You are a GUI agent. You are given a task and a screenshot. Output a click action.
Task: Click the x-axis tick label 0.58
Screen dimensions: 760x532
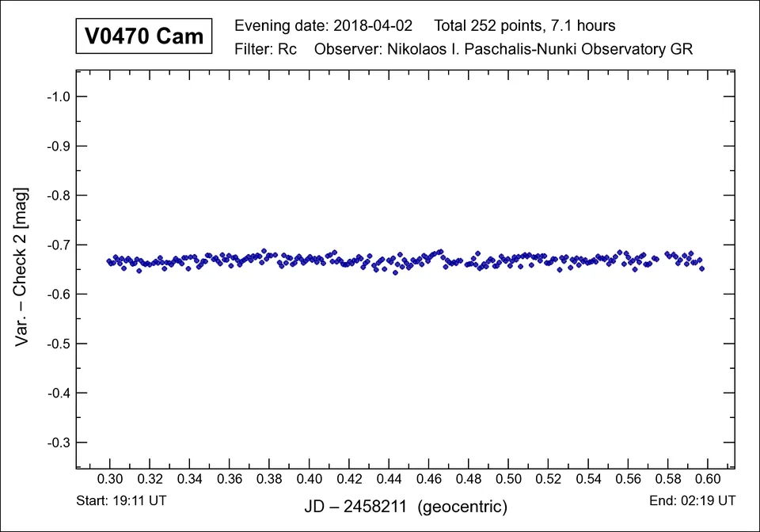[668, 479]
